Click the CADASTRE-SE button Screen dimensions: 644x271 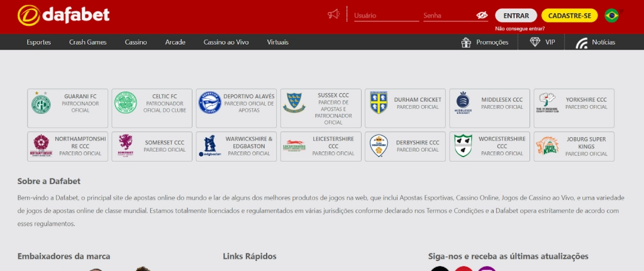(x=569, y=16)
